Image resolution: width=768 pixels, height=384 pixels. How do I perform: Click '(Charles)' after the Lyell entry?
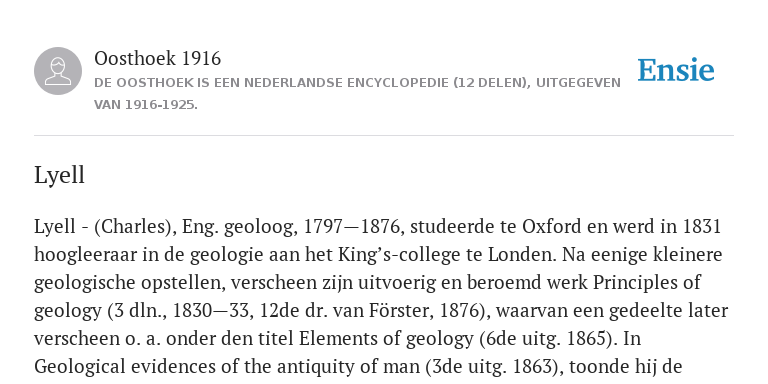(x=136, y=227)
